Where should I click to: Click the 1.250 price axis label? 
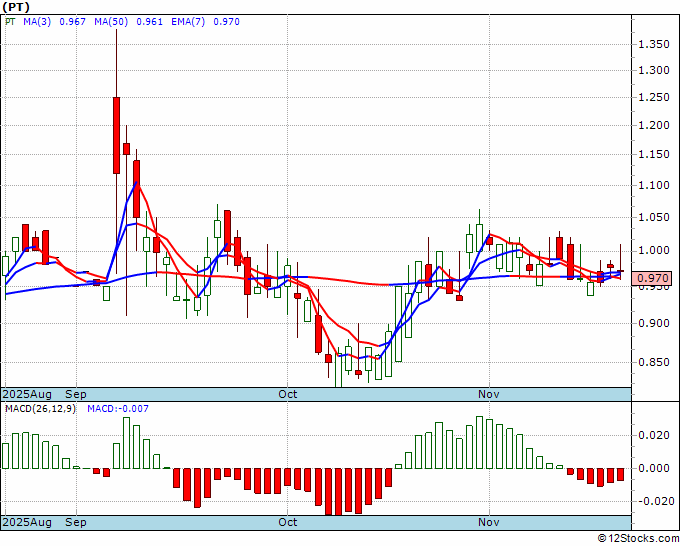(x=654, y=98)
